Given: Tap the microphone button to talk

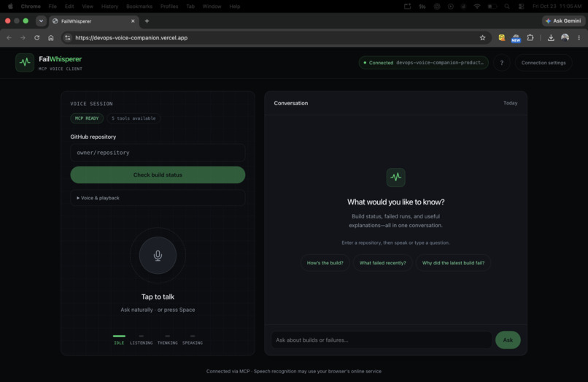Looking at the screenshot, I should [x=158, y=256].
